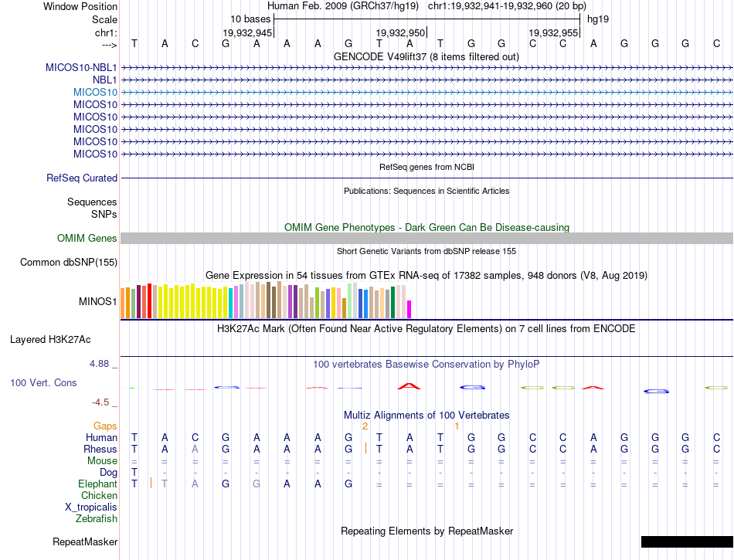
Task: Click the -4.5 PhyloP lower limit value
Action: coord(100,402)
